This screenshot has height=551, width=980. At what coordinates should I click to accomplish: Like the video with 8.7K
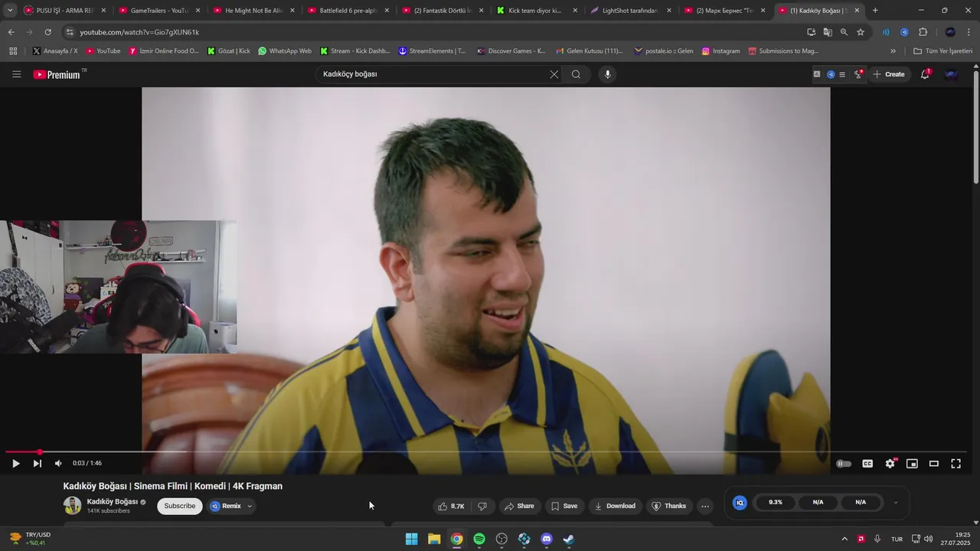[452, 506]
